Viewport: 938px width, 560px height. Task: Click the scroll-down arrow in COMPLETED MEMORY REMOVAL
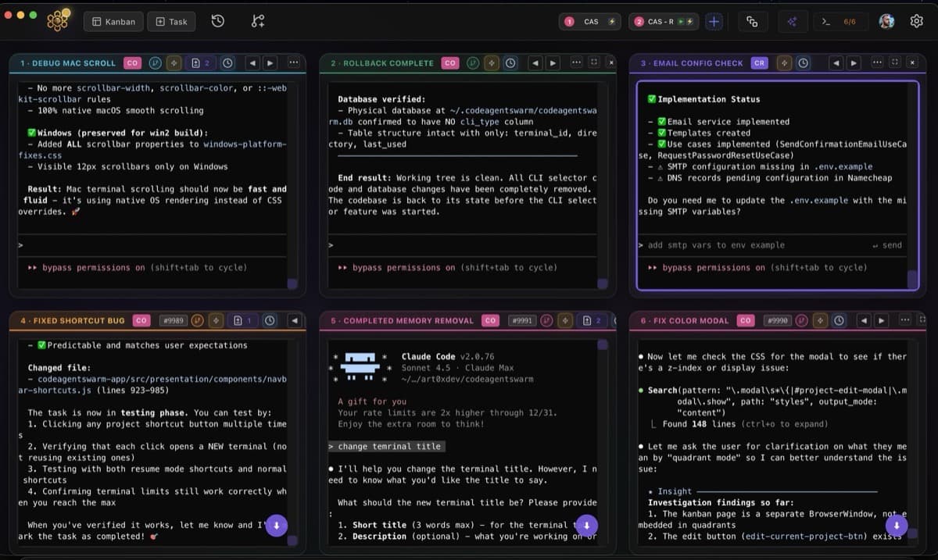(585, 526)
